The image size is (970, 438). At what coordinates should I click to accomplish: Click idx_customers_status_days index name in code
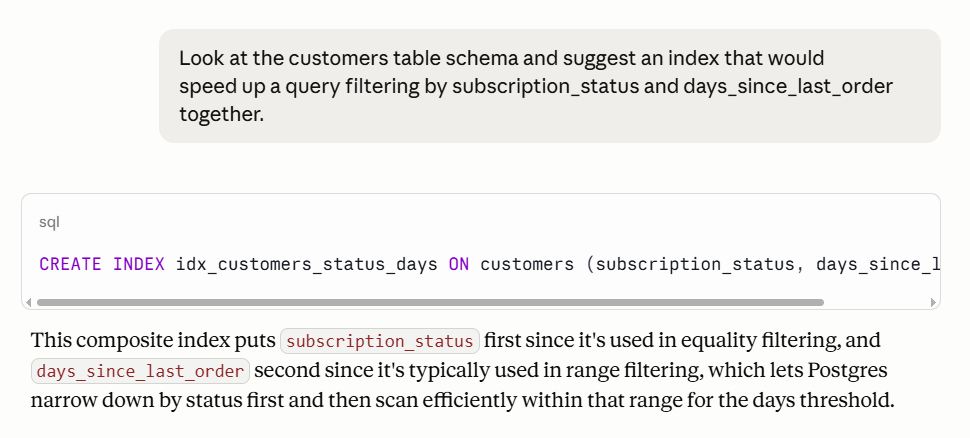coord(307,264)
